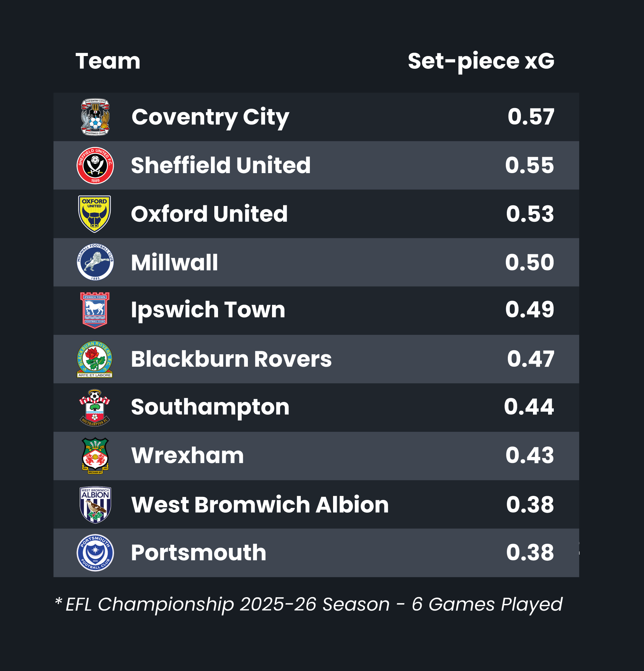Viewport: 644px width, 671px height.
Task: Select the West Bromwich Albion badge
Action: coord(95,505)
